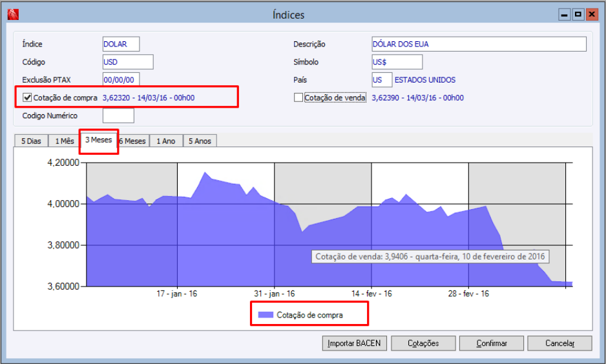
Task: Confirm changes with Confirmar button
Action: [x=492, y=343]
